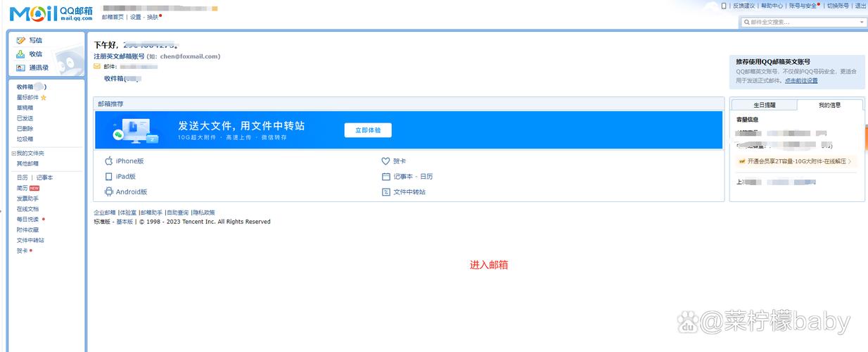Viewport: 868px width, 352px height.
Task: Open 文件中转站 in the left sidebar
Action: pyautogui.click(x=30, y=240)
